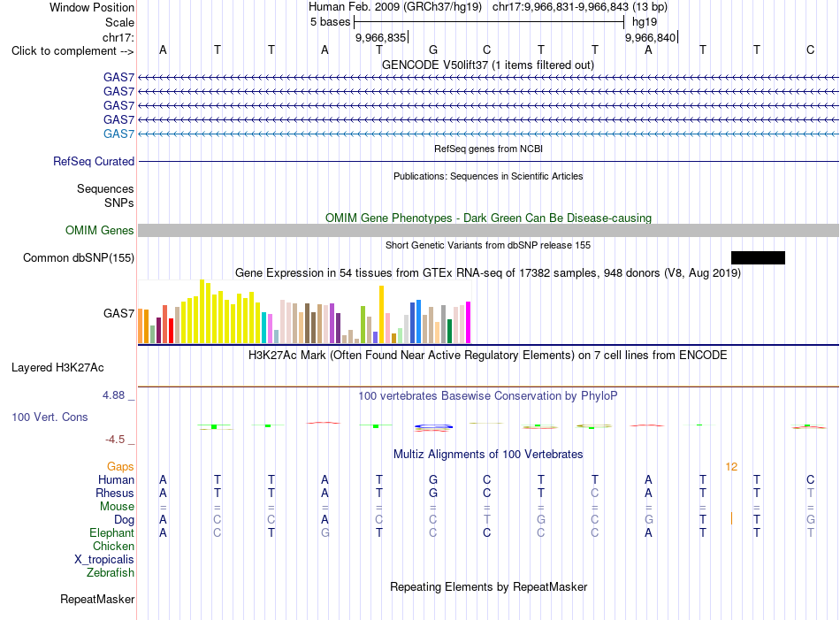Screen dimensions: 840x620
Task: Click 'Multiz Alignments of 100 Vertebrates' title
Action: [488, 455]
